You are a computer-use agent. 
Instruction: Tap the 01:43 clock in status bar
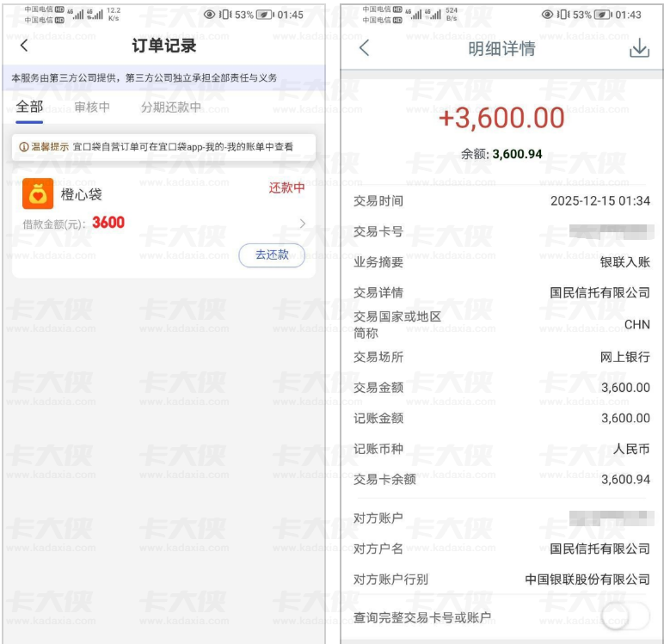click(628, 15)
